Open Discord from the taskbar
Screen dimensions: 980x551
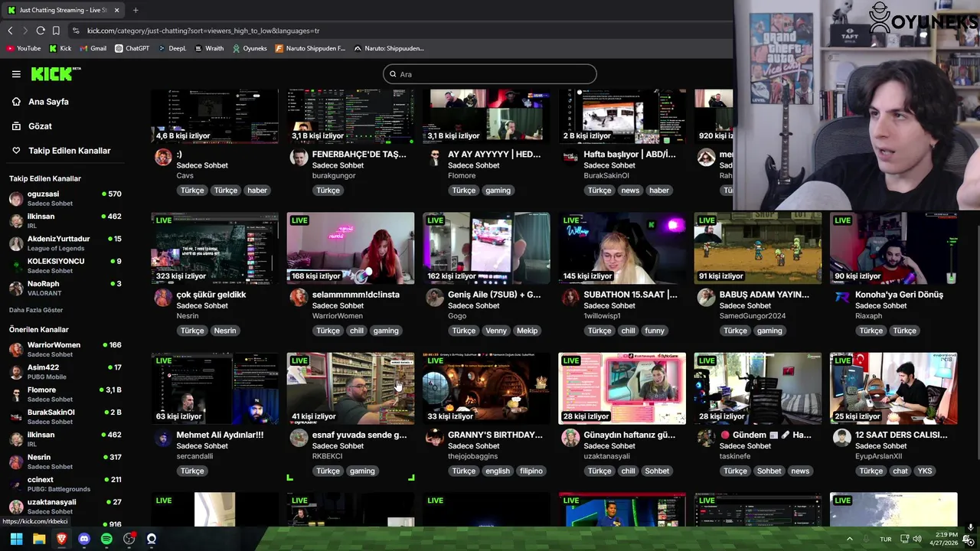(x=84, y=539)
